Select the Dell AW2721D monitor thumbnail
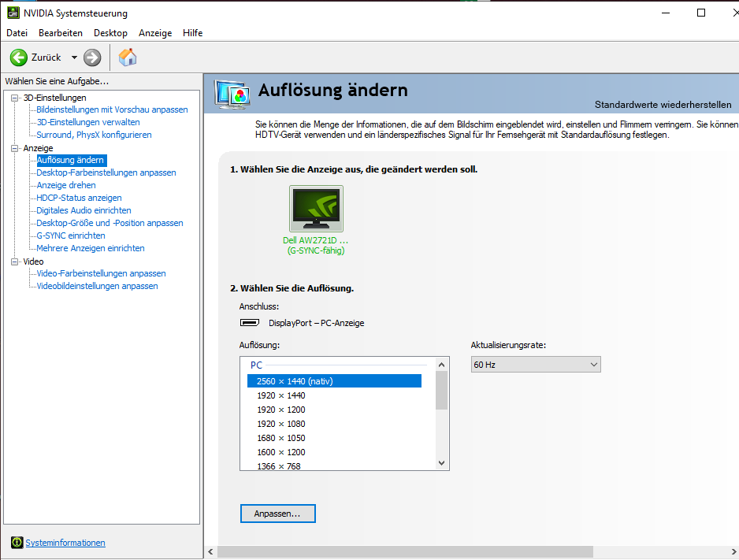739x560 pixels. pos(316,209)
